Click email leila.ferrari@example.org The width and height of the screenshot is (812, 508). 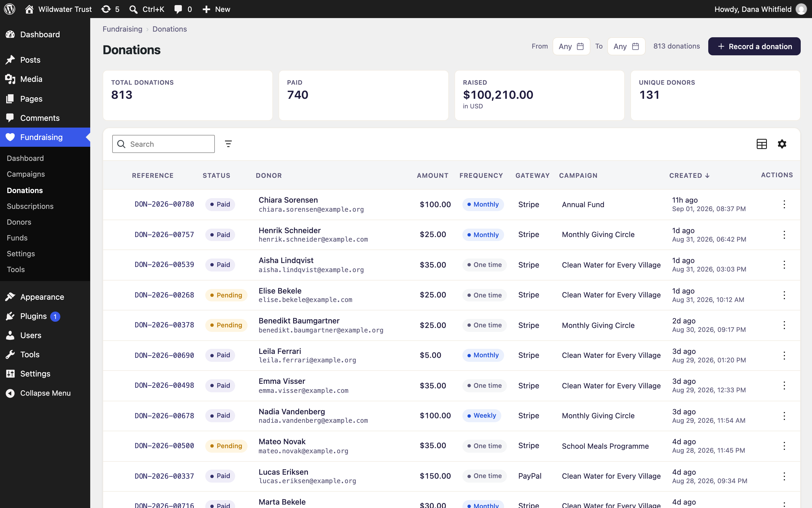point(307,360)
